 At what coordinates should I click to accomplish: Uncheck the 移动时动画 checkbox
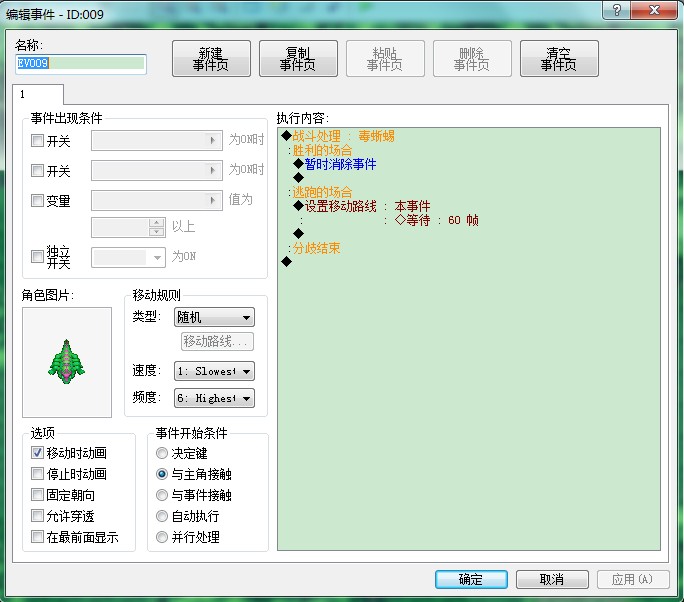38,452
